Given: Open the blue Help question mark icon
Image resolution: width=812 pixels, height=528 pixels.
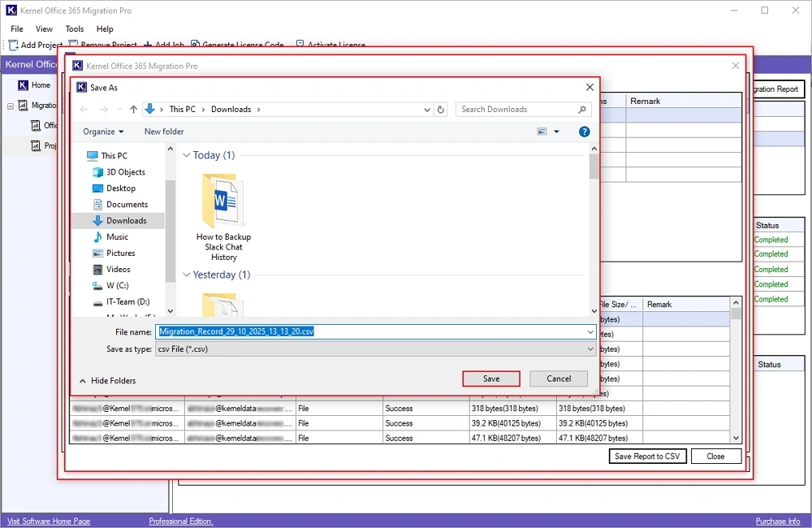Looking at the screenshot, I should 584,132.
